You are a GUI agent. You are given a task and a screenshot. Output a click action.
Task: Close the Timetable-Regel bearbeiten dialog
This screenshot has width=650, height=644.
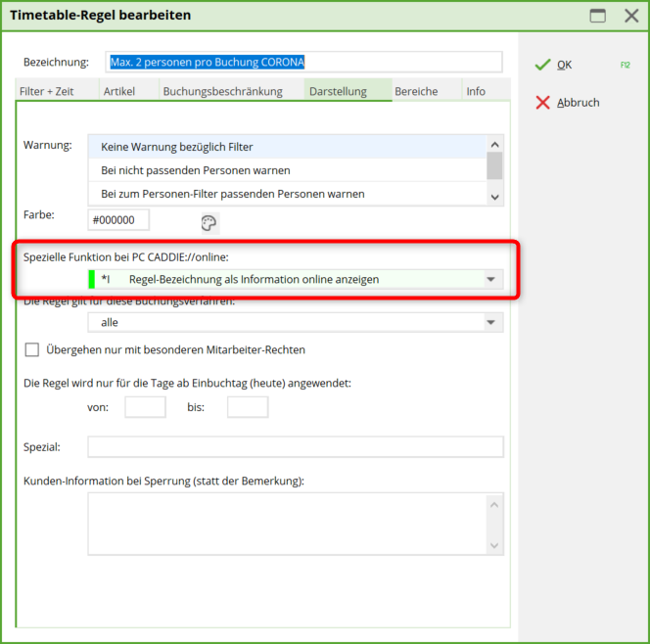630,16
